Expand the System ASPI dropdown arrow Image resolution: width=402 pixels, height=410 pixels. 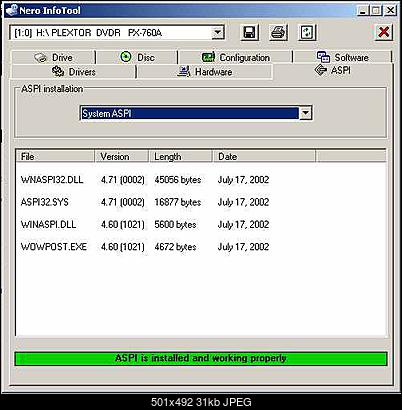click(x=305, y=113)
